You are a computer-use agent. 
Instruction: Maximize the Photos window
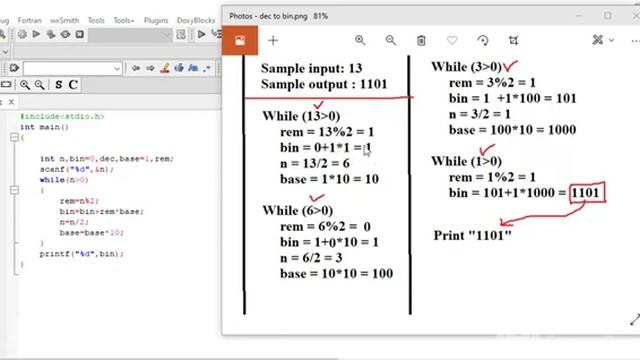click(x=607, y=16)
